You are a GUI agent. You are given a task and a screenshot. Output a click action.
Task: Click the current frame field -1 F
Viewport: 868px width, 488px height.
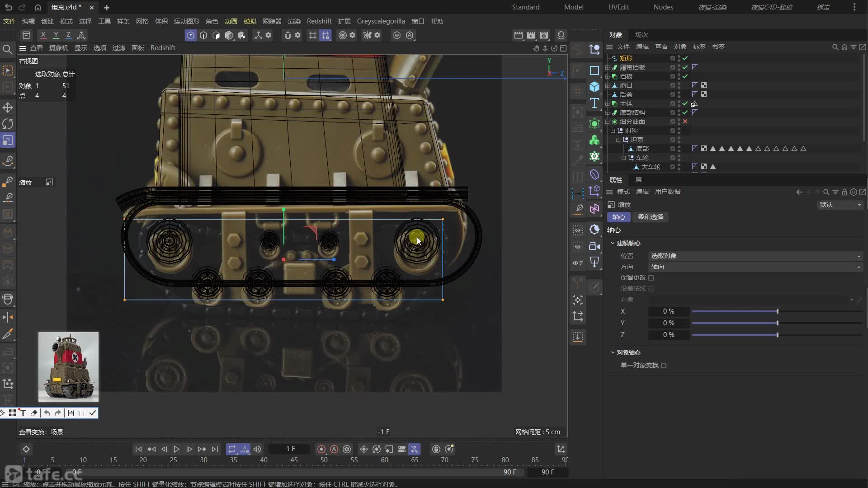pyautogui.click(x=289, y=449)
